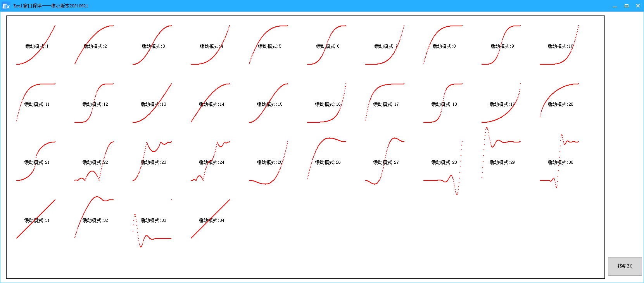Choose the 缓动模式:20 easing label
The height and width of the screenshot is (283, 644).
[x=561, y=104]
